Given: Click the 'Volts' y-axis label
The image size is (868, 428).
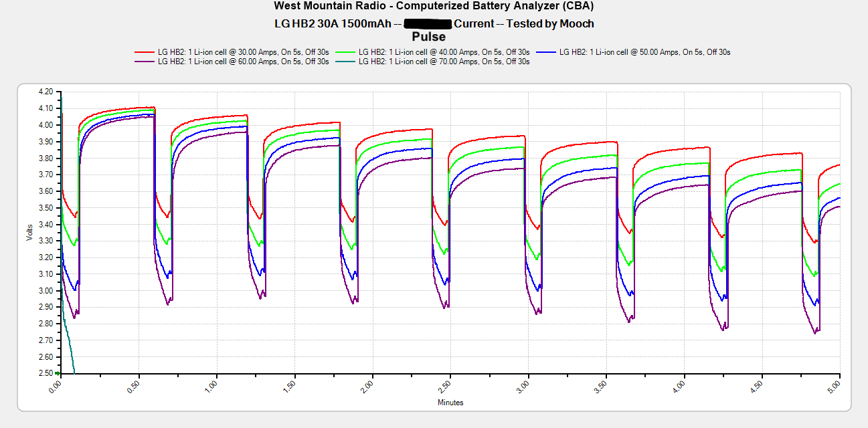Looking at the screenshot, I should coord(29,232).
